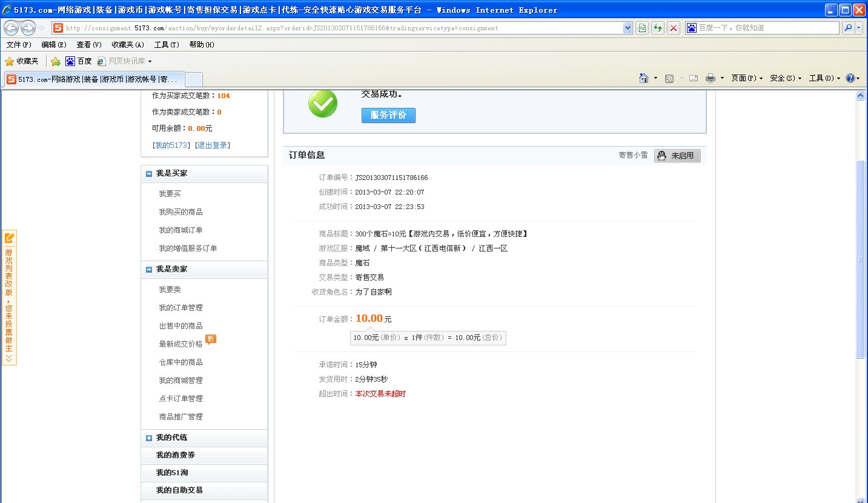The image size is (868, 503).
Task: Open the 收藏夹 favorites star button
Action: click(22, 61)
